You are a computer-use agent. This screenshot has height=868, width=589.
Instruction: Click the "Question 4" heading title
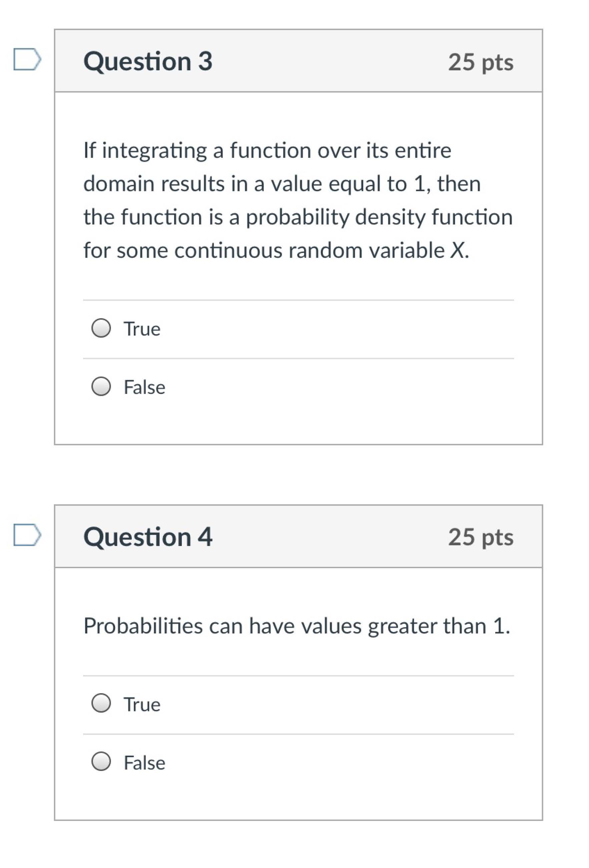[148, 537]
